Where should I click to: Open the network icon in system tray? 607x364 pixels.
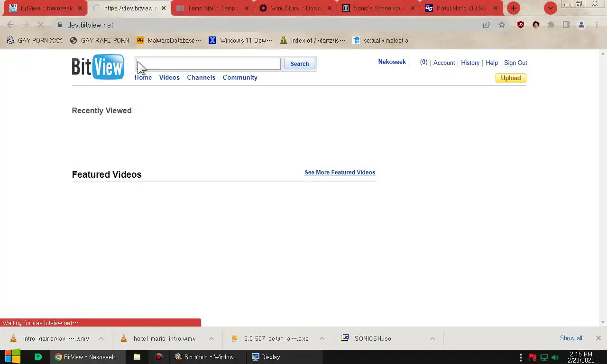click(x=544, y=357)
